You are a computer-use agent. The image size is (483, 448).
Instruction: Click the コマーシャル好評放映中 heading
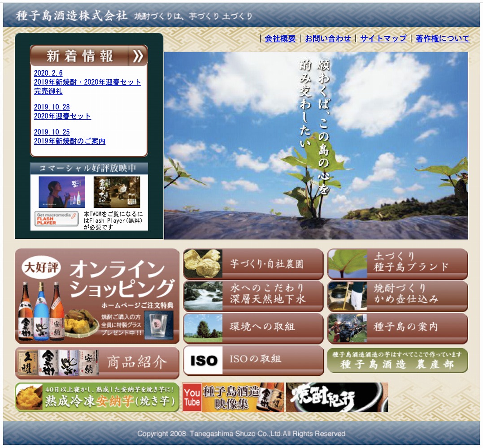click(89, 168)
